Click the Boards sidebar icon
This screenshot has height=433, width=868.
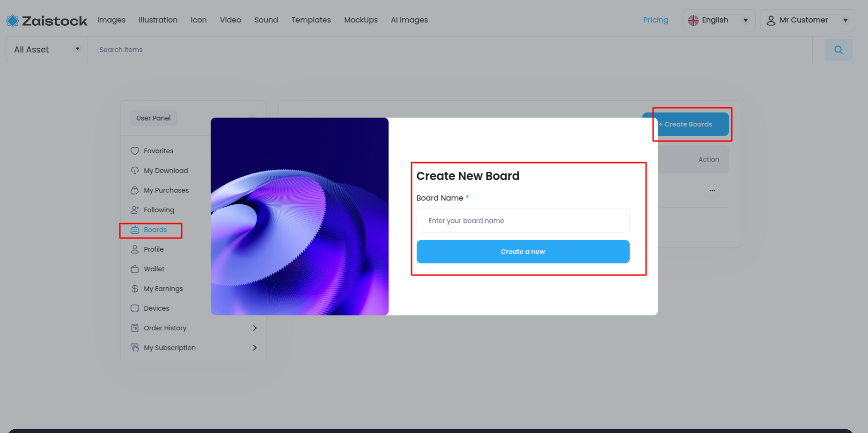[135, 230]
